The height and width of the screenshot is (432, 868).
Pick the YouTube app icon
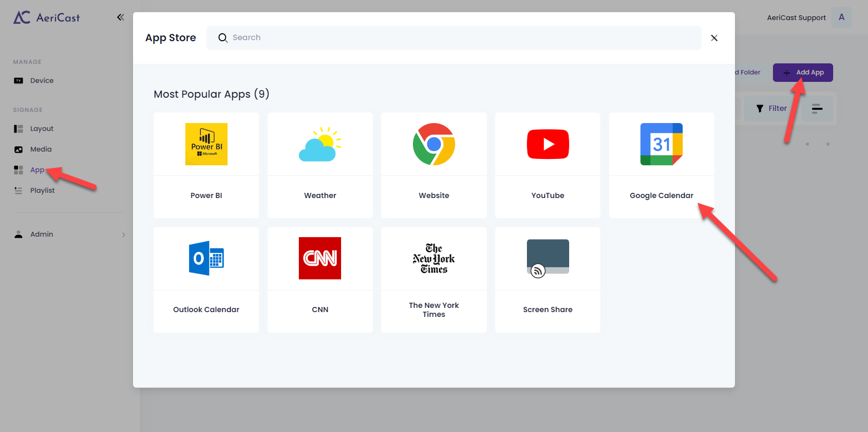[x=548, y=144]
